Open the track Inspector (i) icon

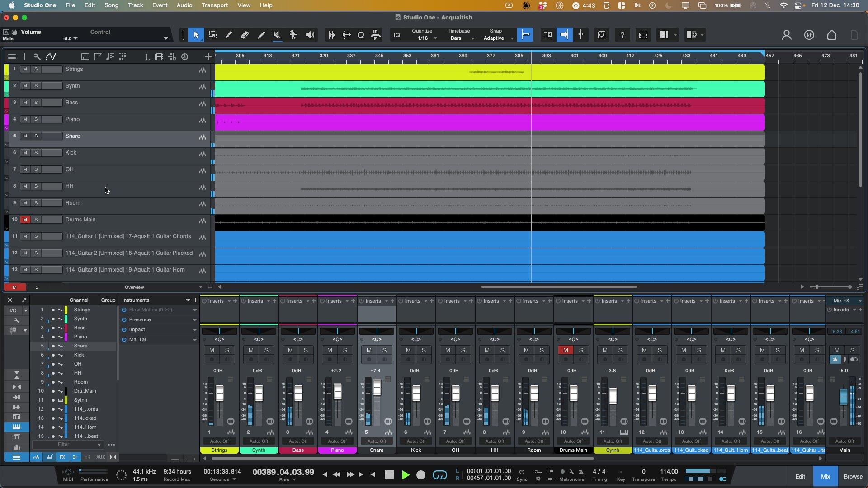tap(24, 56)
